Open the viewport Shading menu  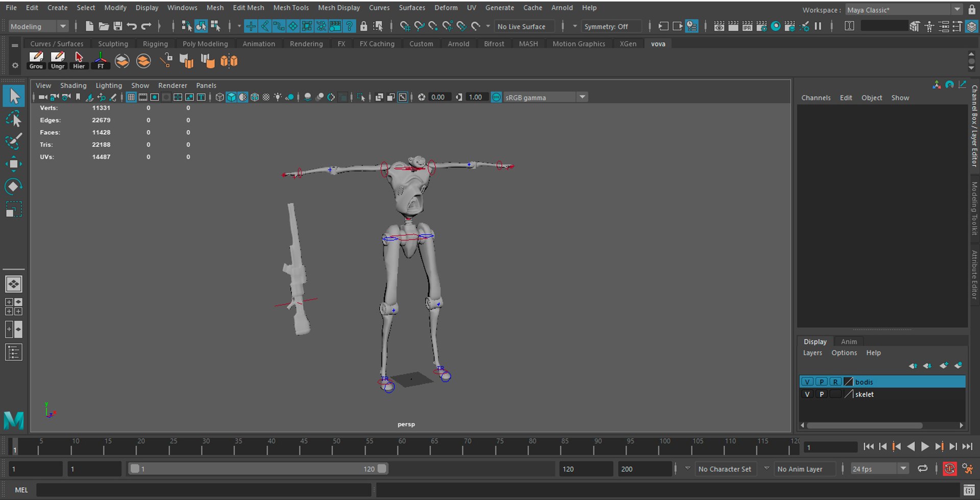point(73,85)
